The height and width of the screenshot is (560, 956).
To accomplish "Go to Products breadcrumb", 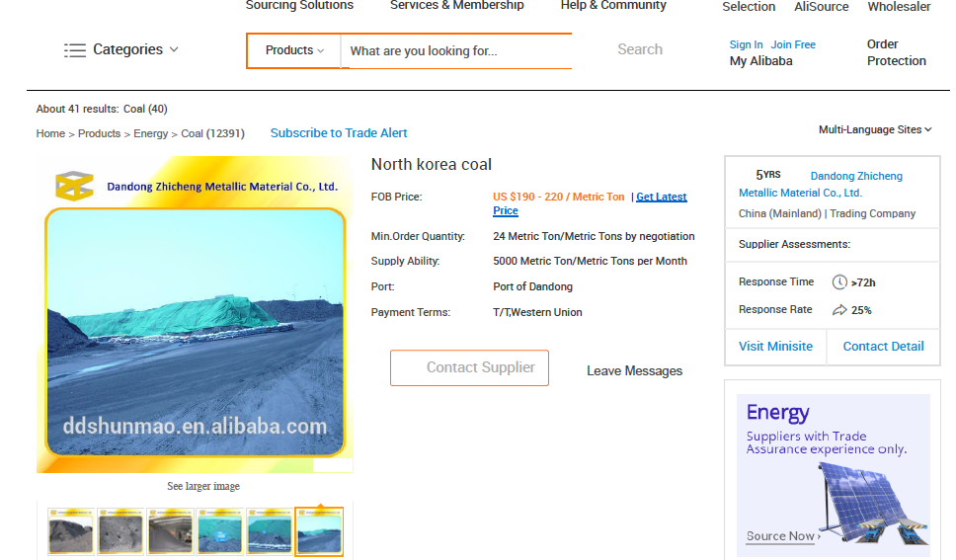I will click(100, 133).
